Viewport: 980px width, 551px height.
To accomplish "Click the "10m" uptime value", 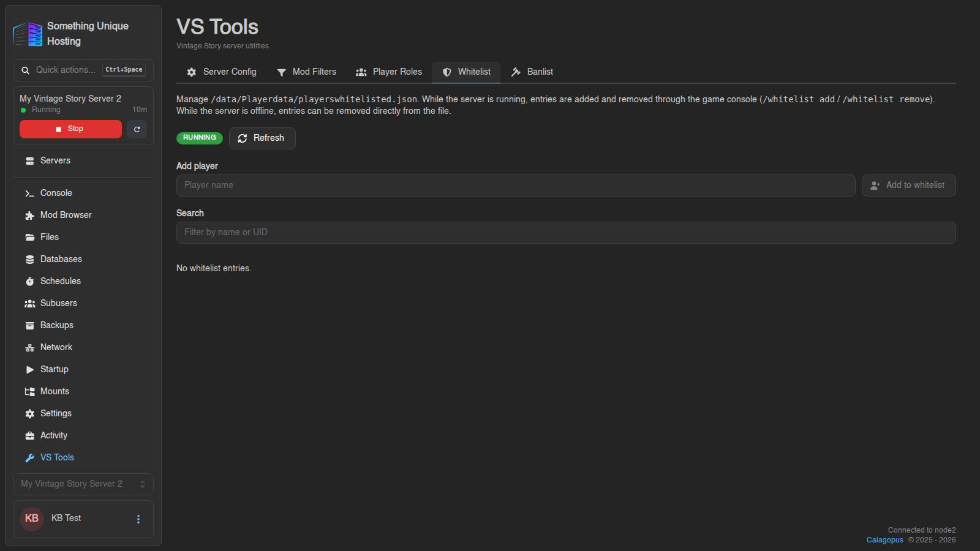I will coord(140,110).
